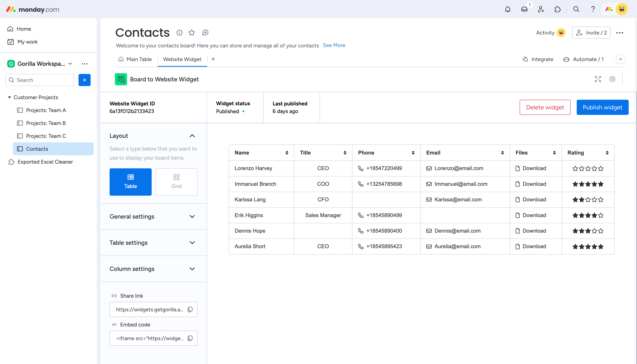The width and height of the screenshot is (637, 364).
Task: Open widget settings gear icon
Action: [x=612, y=79]
